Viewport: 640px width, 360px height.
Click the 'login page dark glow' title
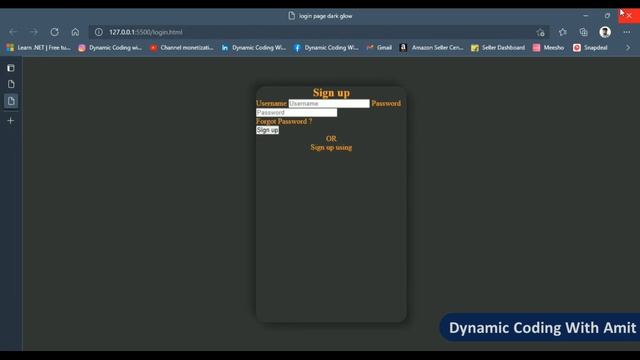[x=325, y=16]
